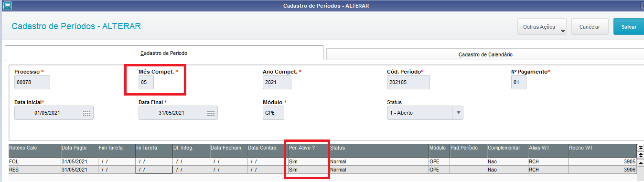Viewport: 644px width, 182px height.
Task: Click the grid vertical scrollbar
Action: [640, 162]
